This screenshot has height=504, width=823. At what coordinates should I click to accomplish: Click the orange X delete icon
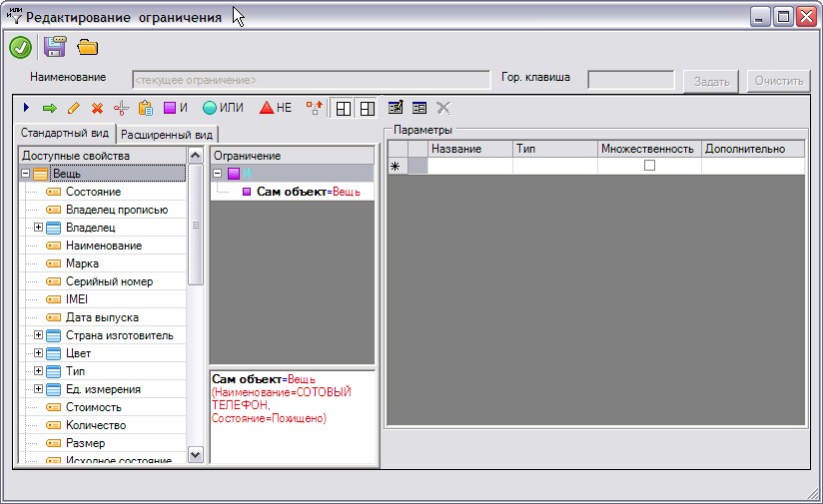coord(97,108)
